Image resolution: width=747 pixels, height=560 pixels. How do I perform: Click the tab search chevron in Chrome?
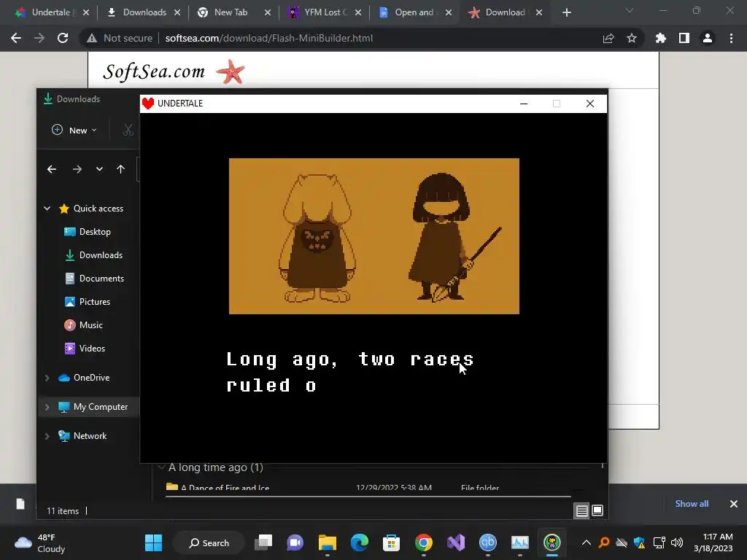point(630,10)
